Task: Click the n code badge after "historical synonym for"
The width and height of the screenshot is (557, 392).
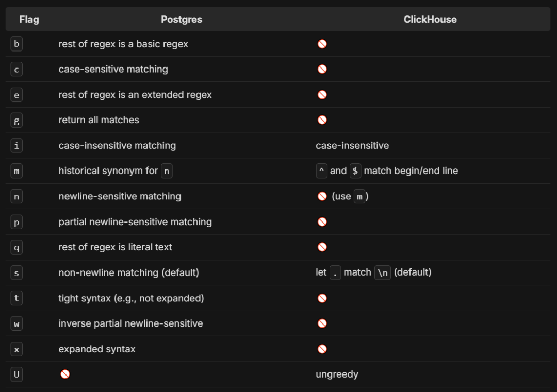Action: (x=167, y=171)
